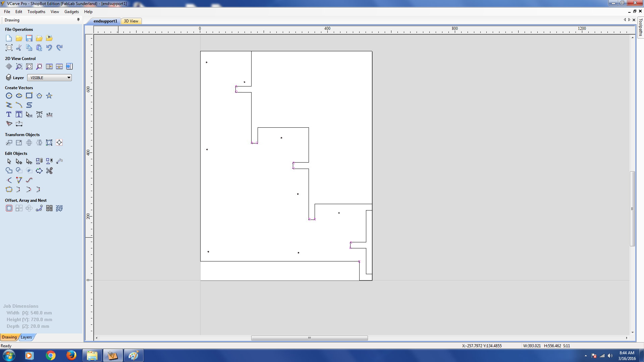
Task: Activate node editing mode
Action: 19,161
